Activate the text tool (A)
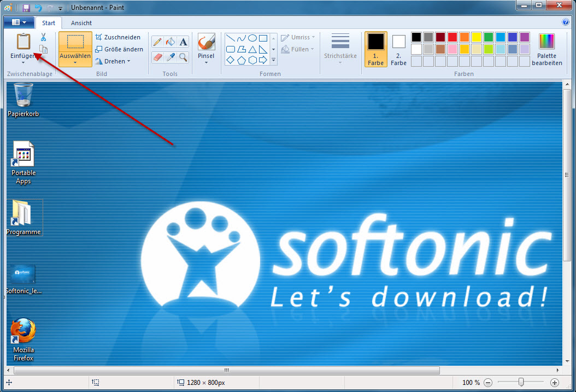The width and height of the screenshot is (576, 392). pyautogui.click(x=184, y=42)
